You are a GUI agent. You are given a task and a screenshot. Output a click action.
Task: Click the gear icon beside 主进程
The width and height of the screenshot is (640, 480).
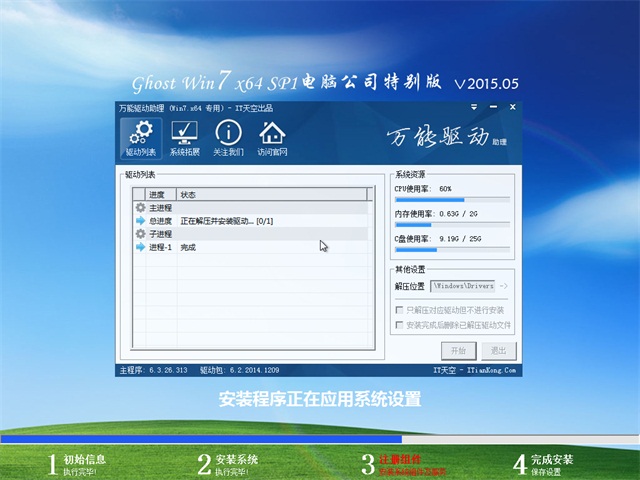coord(140,207)
